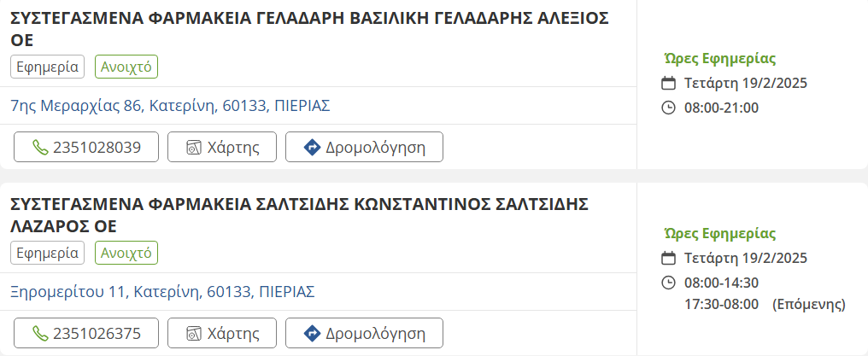Click calendar icon in first duty hours panel
The width and height of the screenshot is (868, 356).
(669, 84)
